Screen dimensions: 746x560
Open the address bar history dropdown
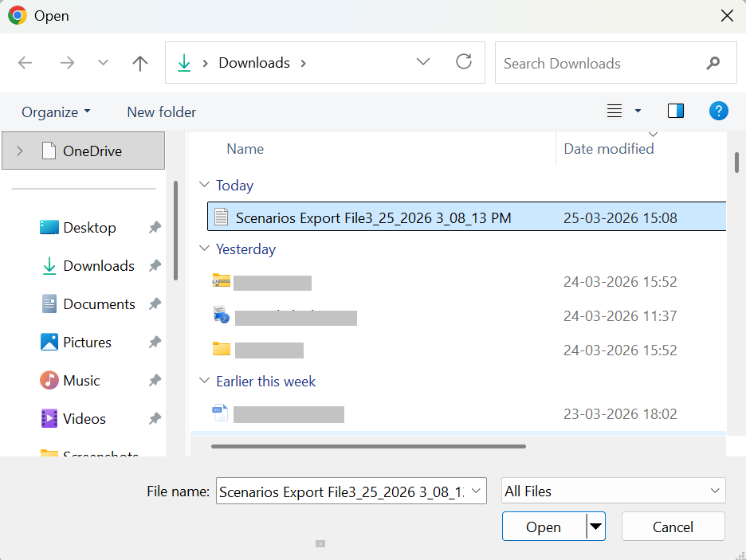[423, 62]
